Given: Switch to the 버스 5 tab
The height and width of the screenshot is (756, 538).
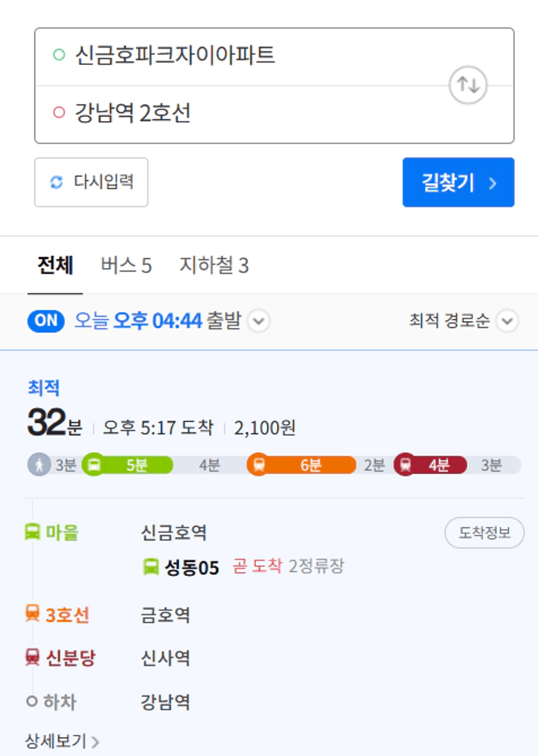Looking at the screenshot, I should coord(126,265).
